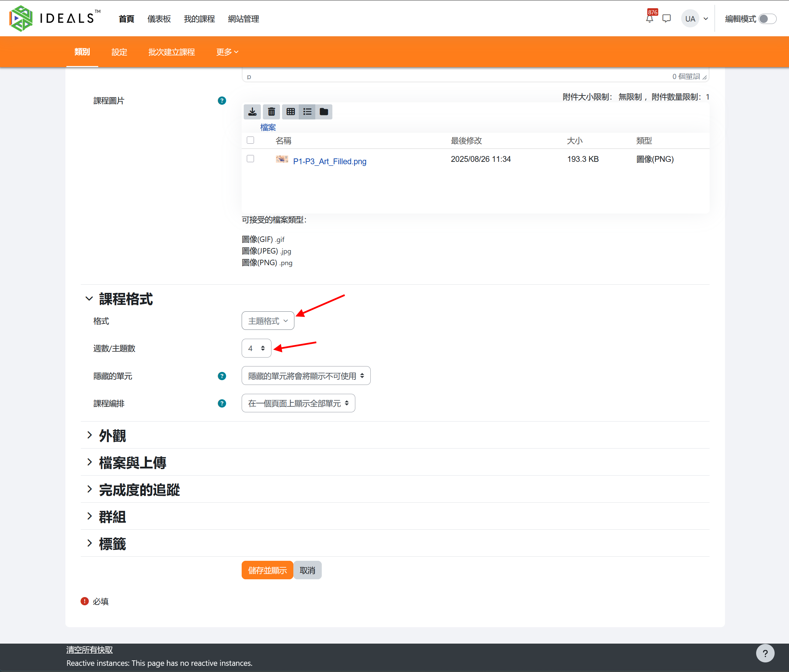Click the trash delete icon in file manager

(x=271, y=112)
